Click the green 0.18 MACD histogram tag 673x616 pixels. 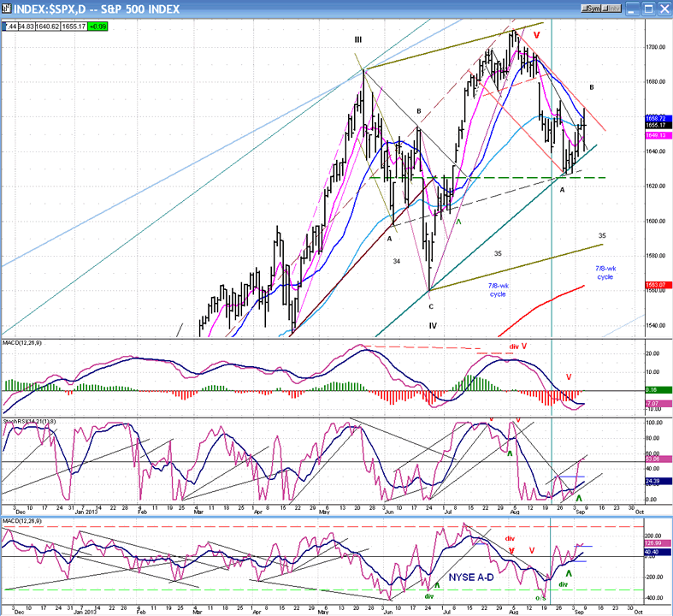click(x=658, y=390)
